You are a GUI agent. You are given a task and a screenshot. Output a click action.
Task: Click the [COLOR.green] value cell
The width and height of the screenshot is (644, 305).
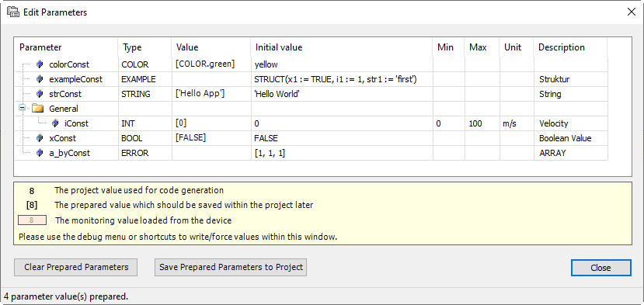[x=211, y=64]
